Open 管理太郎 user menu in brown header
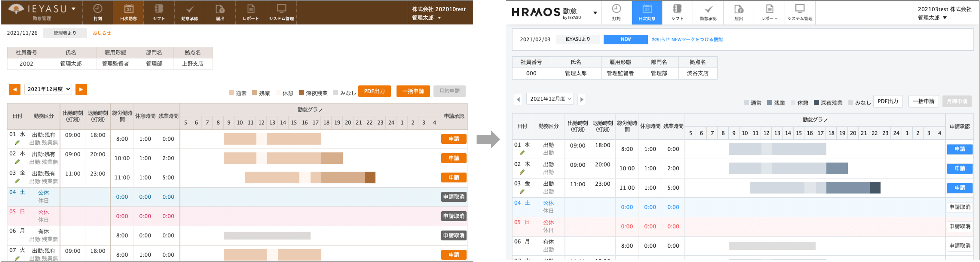The image size is (980, 262). click(426, 18)
